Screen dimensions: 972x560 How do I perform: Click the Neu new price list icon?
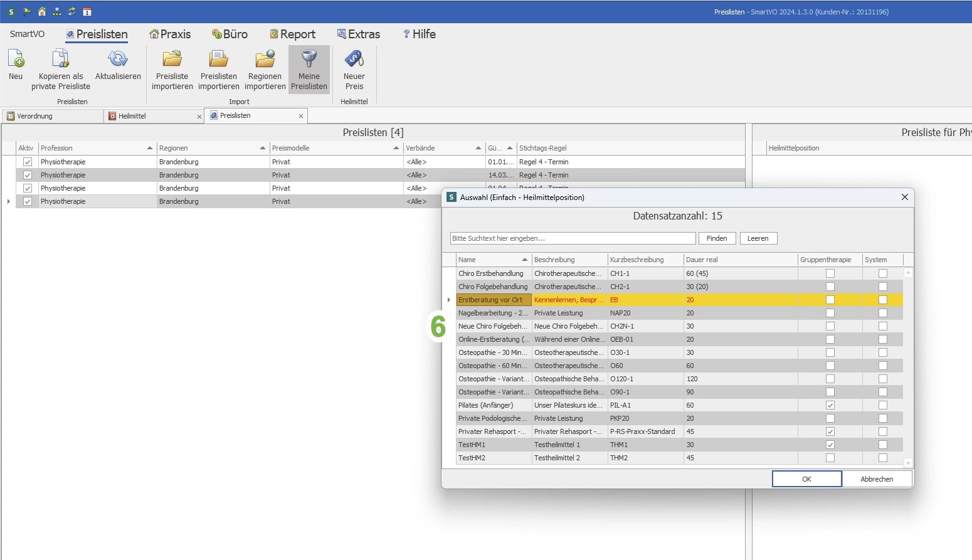point(16,60)
